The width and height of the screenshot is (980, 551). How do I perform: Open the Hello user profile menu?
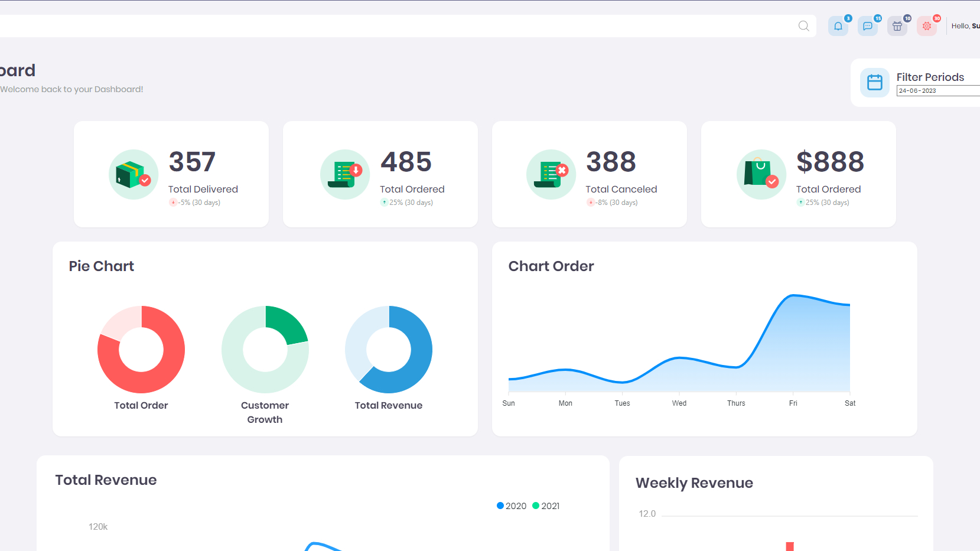click(x=965, y=26)
